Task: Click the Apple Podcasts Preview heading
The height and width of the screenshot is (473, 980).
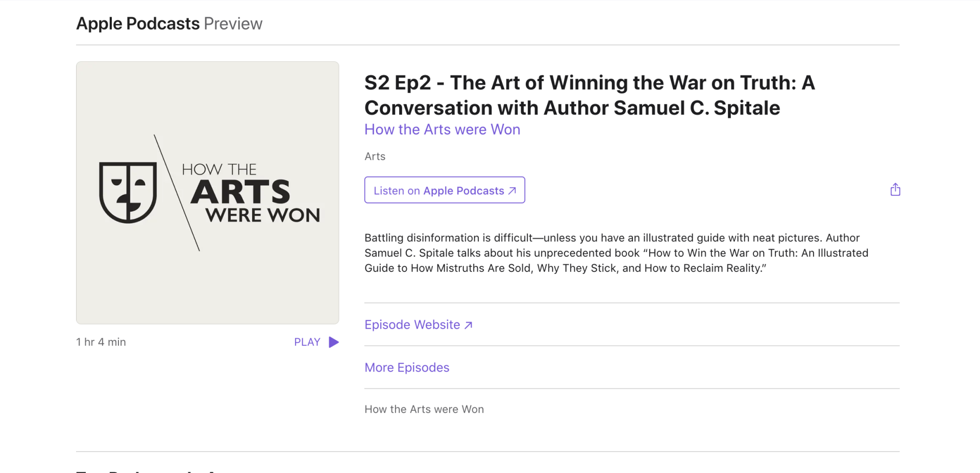Action: click(169, 23)
